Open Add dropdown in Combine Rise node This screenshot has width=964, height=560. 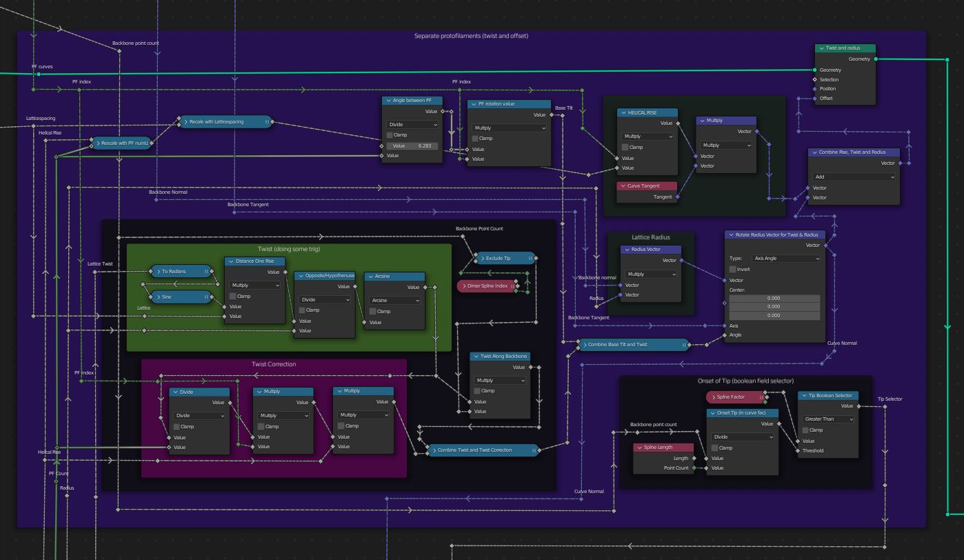tap(854, 177)
